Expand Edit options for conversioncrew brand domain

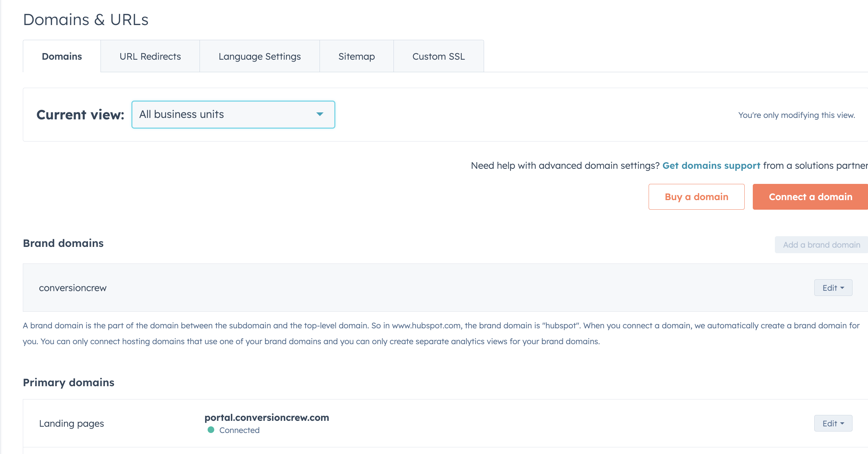(x=833, y=287)
